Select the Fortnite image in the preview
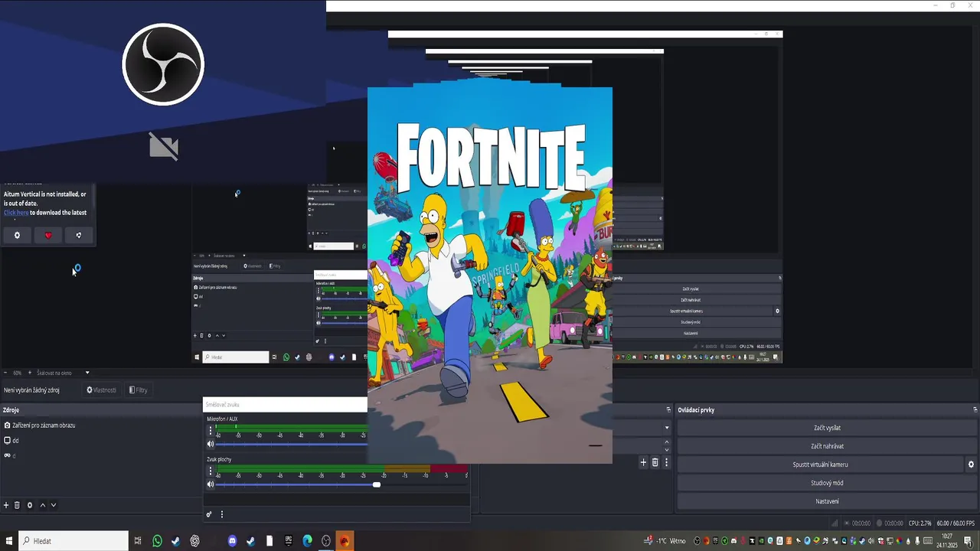980x551 pixels. coord(490,275)
